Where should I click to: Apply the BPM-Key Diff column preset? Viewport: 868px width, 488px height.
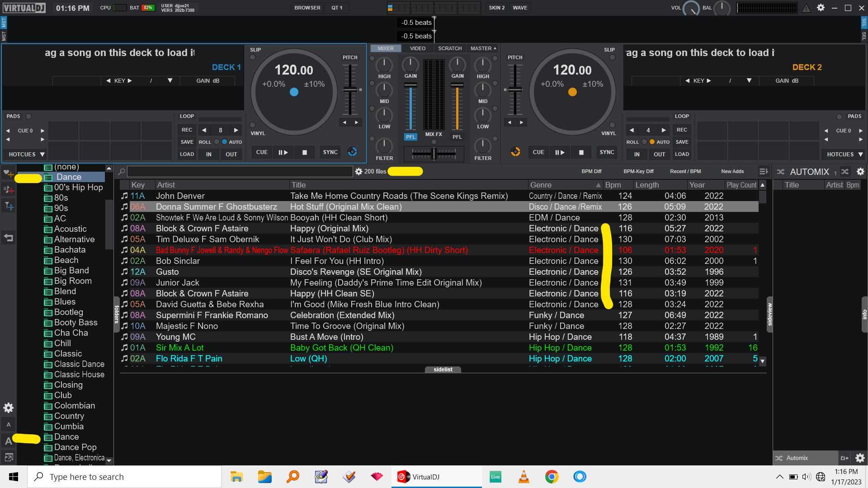click(638, 172)
